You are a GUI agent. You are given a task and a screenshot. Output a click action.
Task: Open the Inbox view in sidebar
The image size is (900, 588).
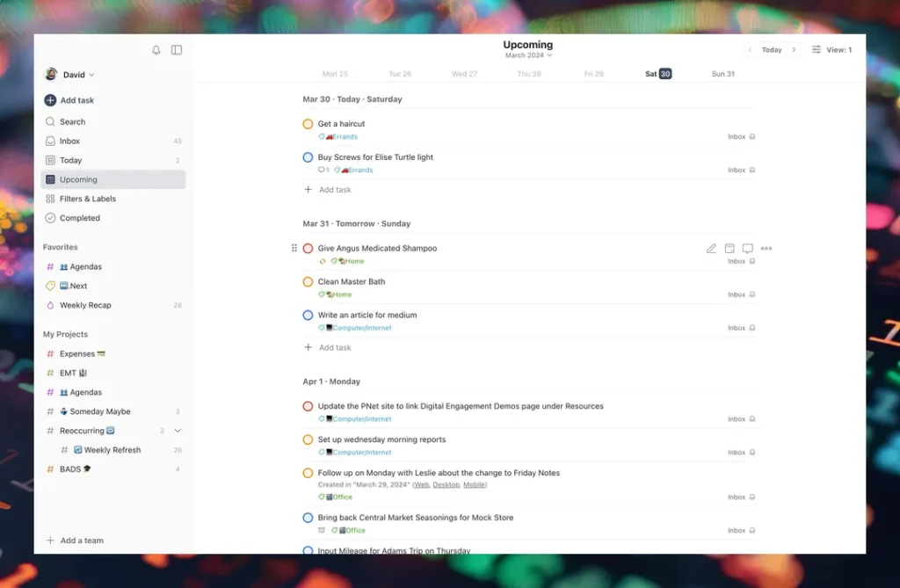[69, 141]
